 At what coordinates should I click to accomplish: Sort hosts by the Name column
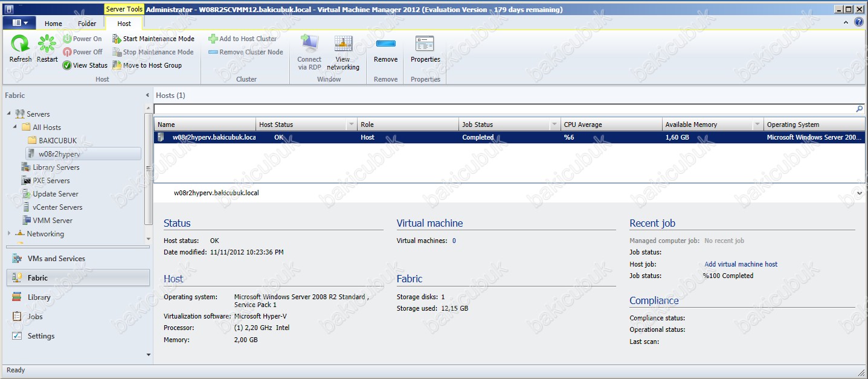pyautogui.click(x=205, y=125)
